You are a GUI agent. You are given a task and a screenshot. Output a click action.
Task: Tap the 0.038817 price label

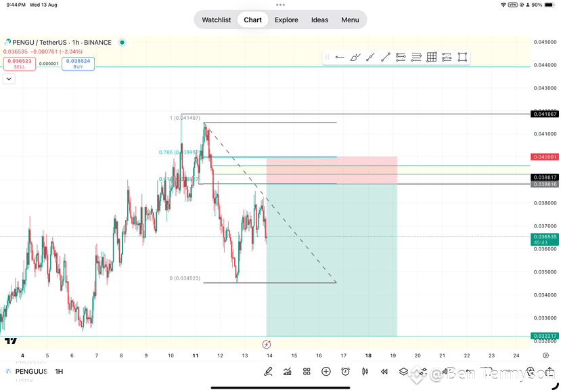click(x=545, y=177)
